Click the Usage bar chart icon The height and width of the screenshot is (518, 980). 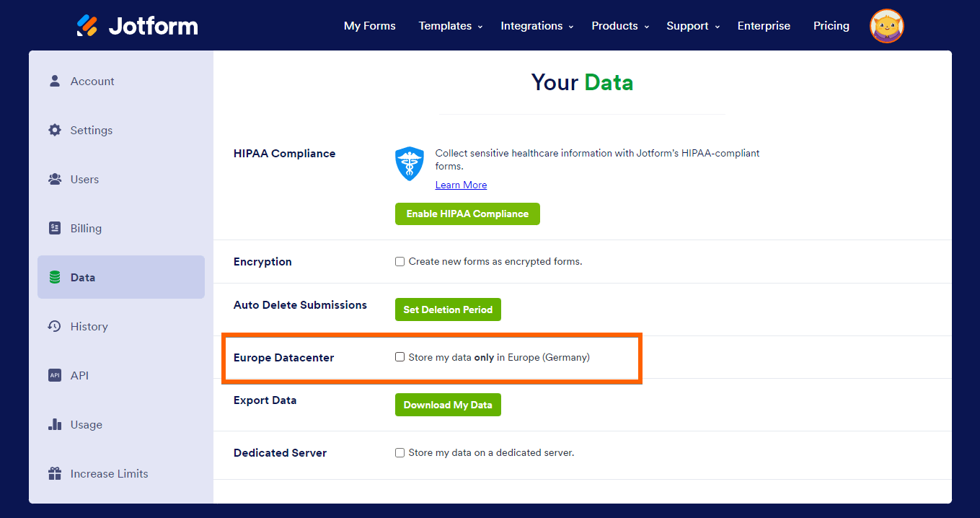(x=55, y=424)
